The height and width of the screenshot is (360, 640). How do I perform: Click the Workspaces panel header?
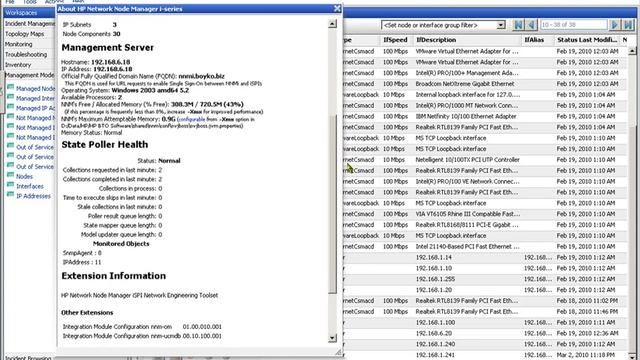pyautogui.click(x=29, y=13)
